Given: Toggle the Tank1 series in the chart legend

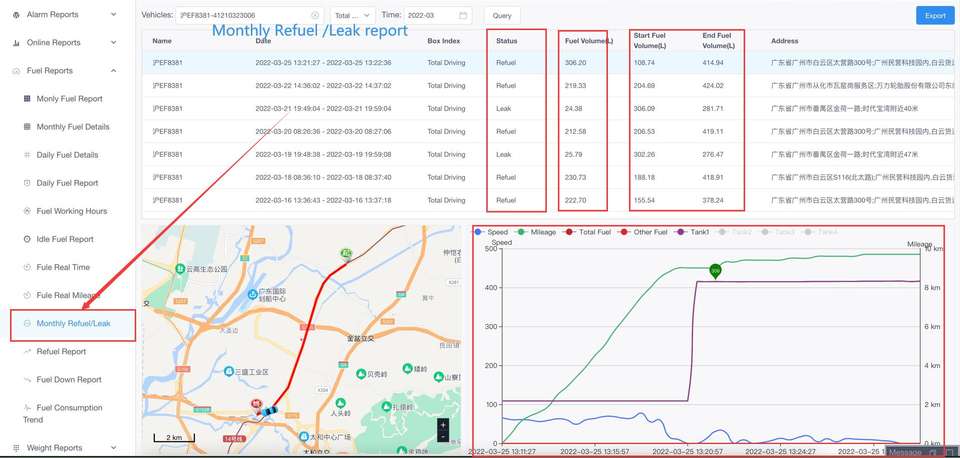Looking at the screenshot, I should pos(691,232).
